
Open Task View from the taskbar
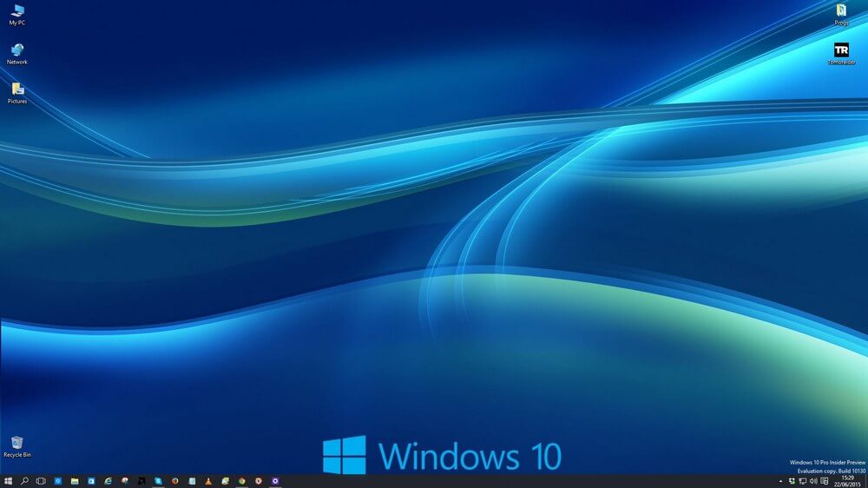[x=41, y=481]
